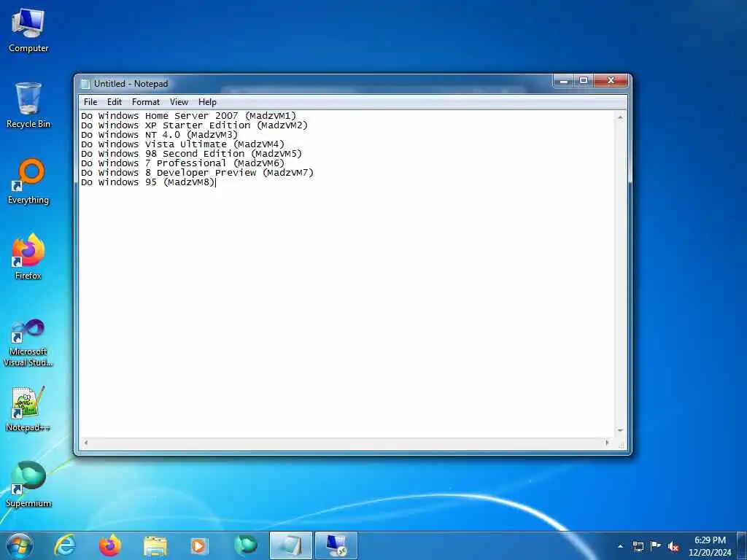Click vertical scrollbar up arrow
Viewport: 747px width, 560px height.
(x=620, y=117)
